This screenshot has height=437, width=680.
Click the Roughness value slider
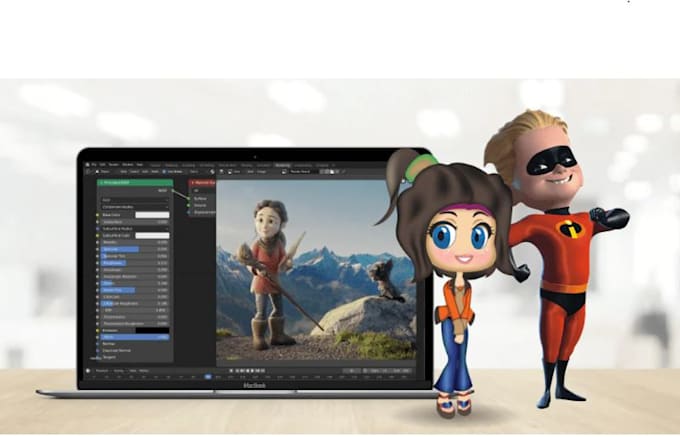pyautogui.click(x=135, y=263)
